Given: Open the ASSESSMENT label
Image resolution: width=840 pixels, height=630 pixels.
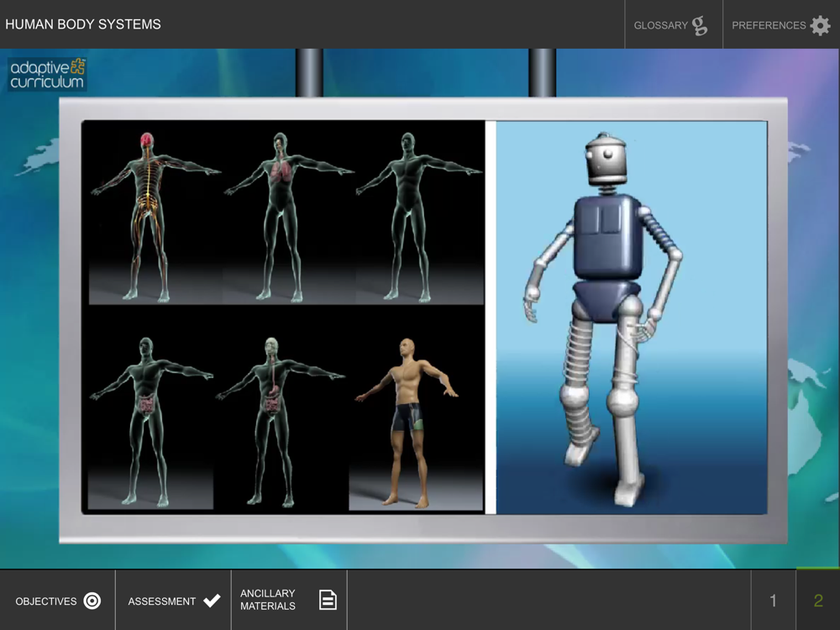Looking at the screenshot, I should click(x=162, y=601).
